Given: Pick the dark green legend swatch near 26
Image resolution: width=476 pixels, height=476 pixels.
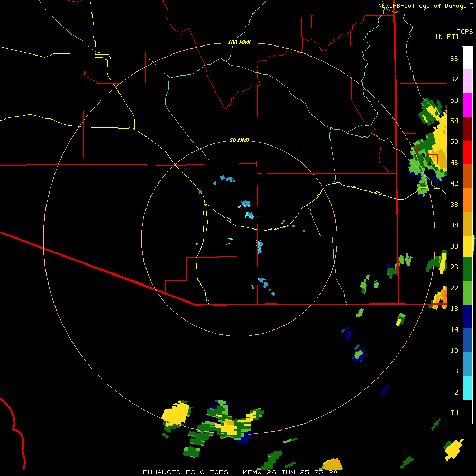Looking at the screenshot, I should 467,269.
